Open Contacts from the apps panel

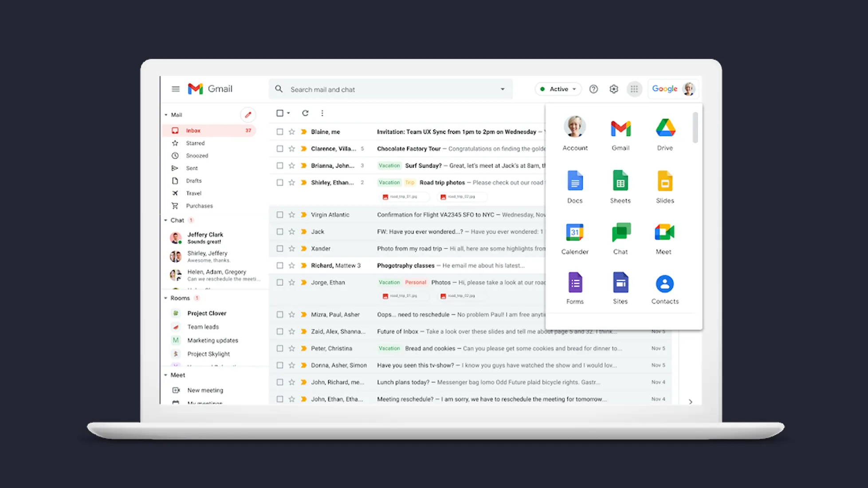pos(665,289)
